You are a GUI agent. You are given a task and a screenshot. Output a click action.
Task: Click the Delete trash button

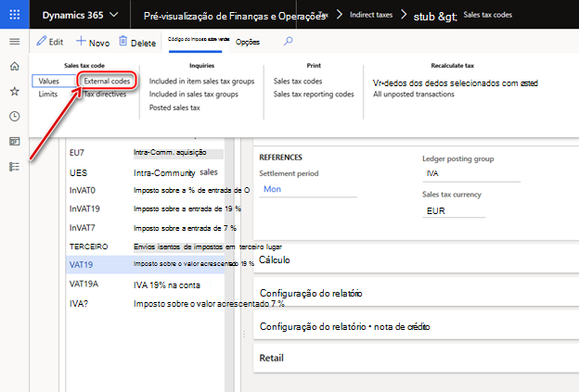click(137, 42)
